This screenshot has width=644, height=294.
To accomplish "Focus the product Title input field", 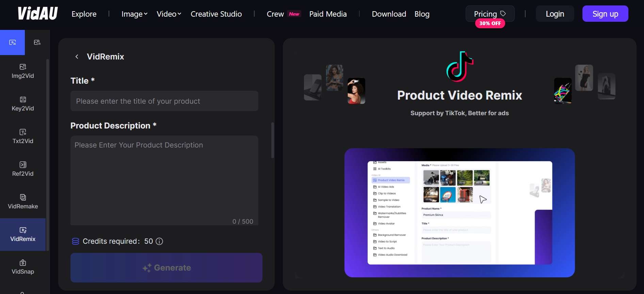I will 164,101.
